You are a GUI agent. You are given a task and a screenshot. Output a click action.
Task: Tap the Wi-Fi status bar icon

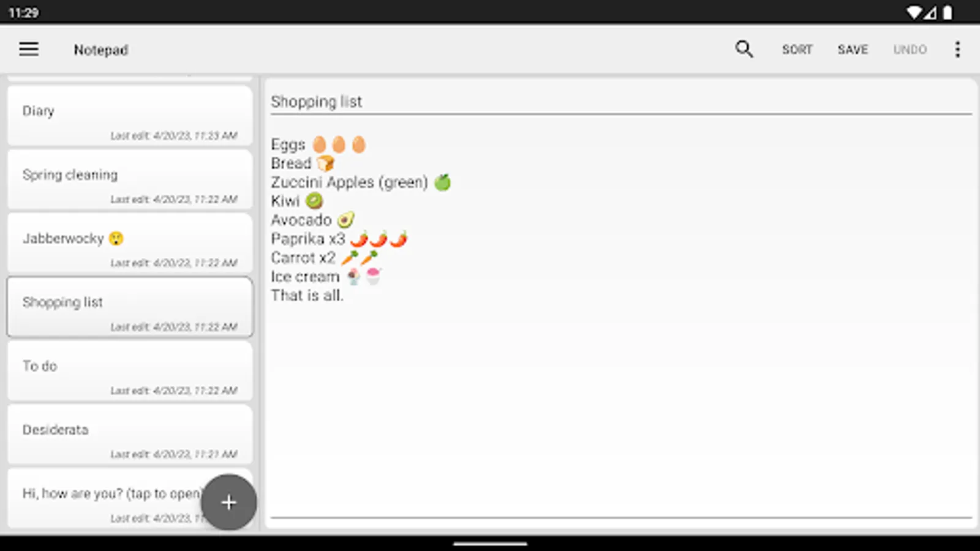coord(914,12)
